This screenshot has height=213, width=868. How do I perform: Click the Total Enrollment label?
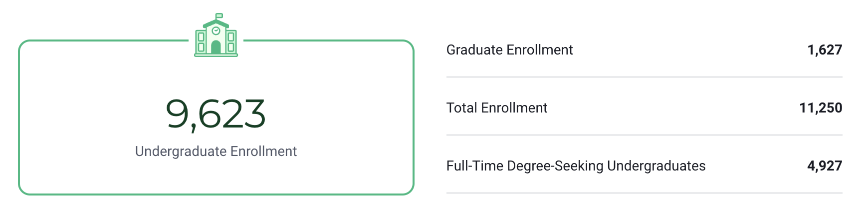496,108
